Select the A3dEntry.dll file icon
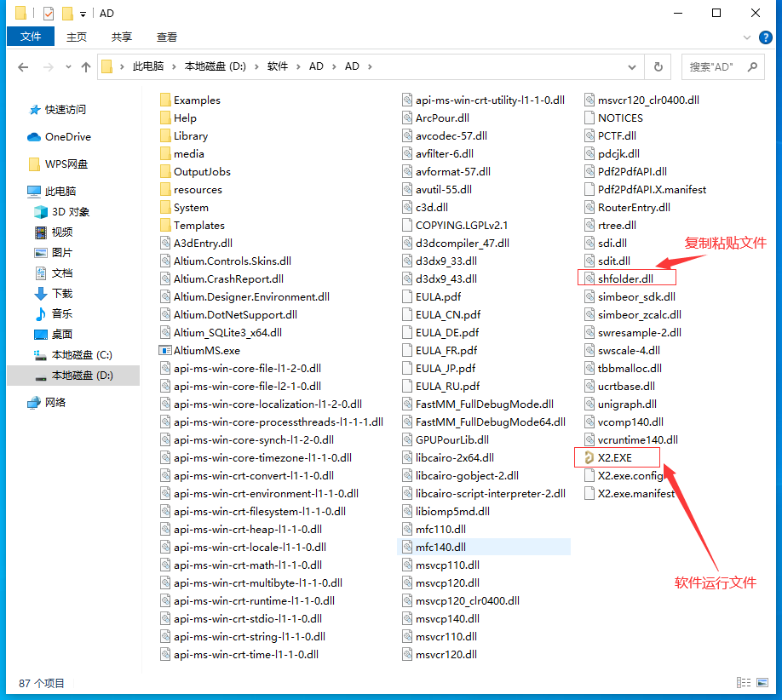 (x=165, y=244)
